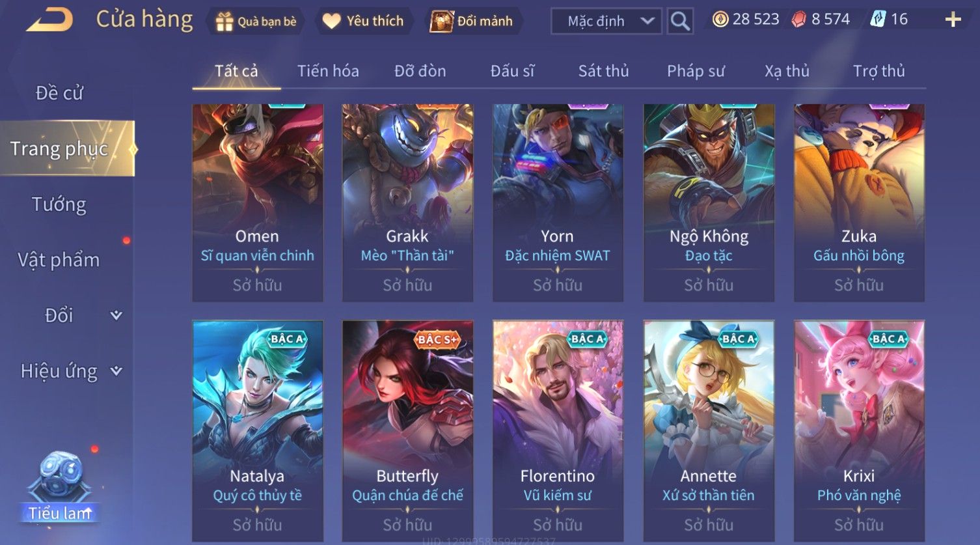
Task: Switch to the Pháp sư tab
Action: click(696, 71)
